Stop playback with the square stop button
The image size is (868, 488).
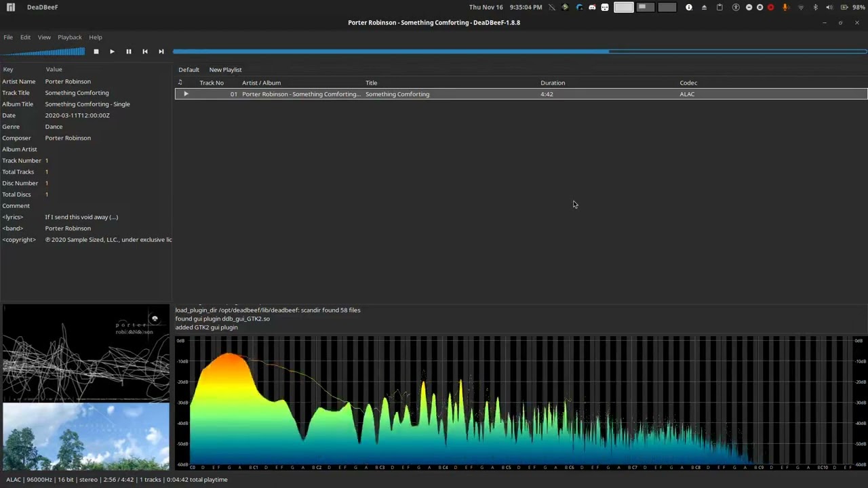click(96, 52)
